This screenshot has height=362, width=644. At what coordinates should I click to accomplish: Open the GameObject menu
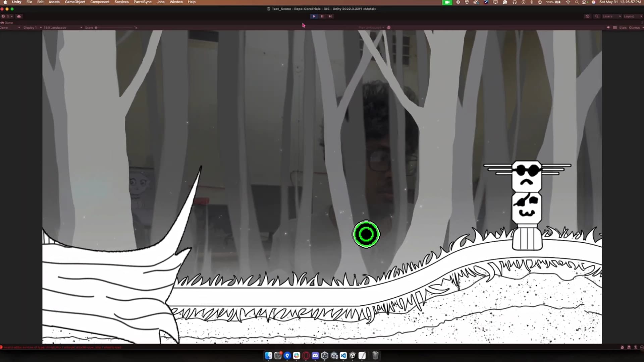click(x=74, y=2)
